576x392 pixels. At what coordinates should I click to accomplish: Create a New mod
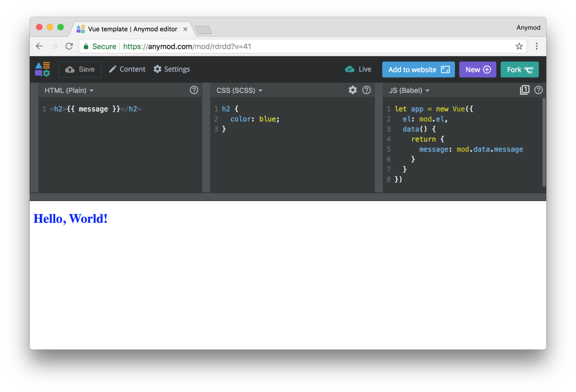click(x=478, y=70)
